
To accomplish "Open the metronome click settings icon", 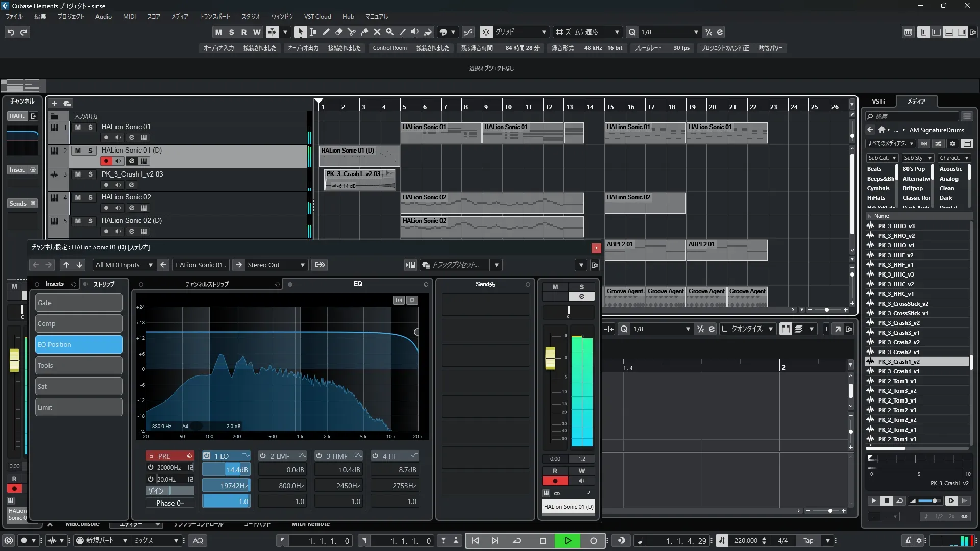I will [919, 540].
